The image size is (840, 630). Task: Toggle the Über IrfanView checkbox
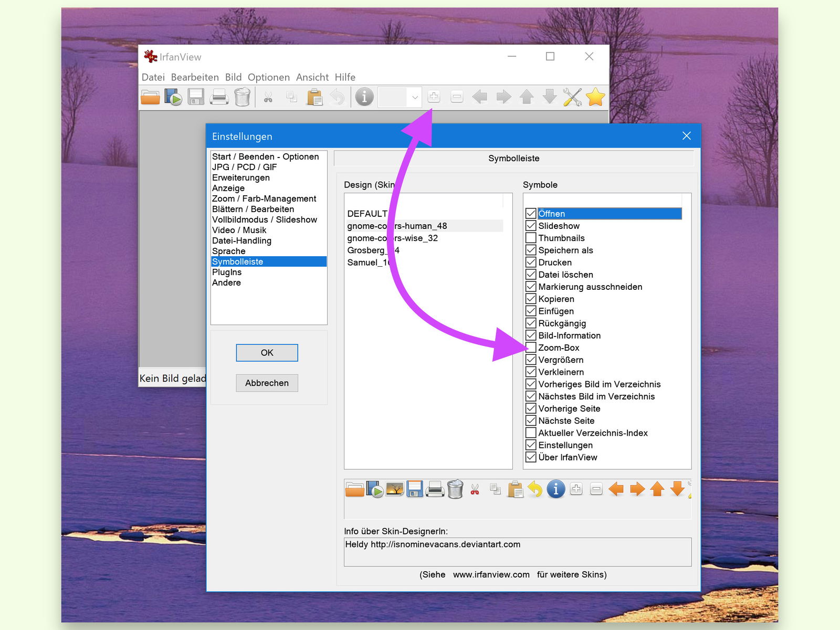(x=531, y=457)
